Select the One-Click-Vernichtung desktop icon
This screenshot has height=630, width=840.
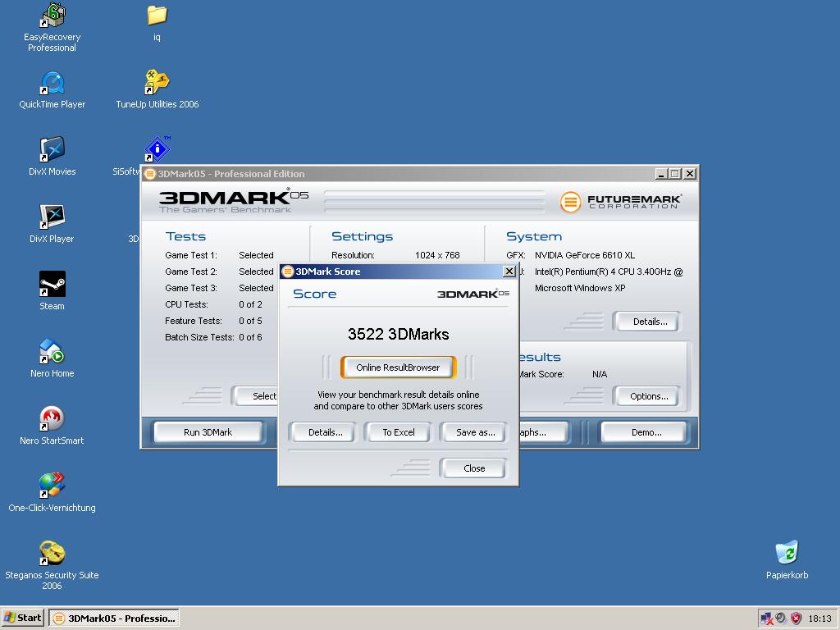[52, 493]
